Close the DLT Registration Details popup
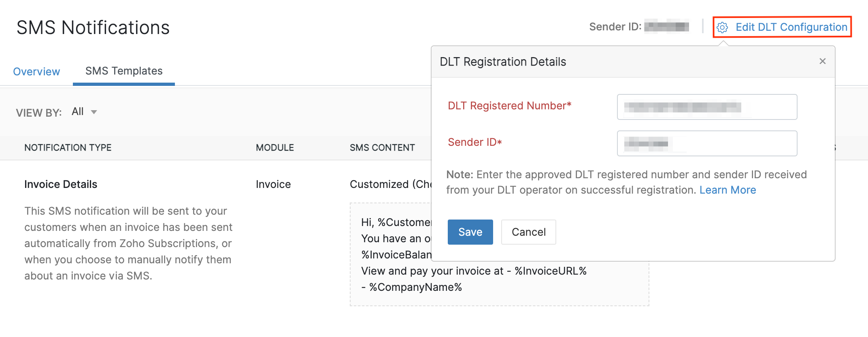Image resolution: width=868 pixels, height=337 pixels. click(822, 61)
